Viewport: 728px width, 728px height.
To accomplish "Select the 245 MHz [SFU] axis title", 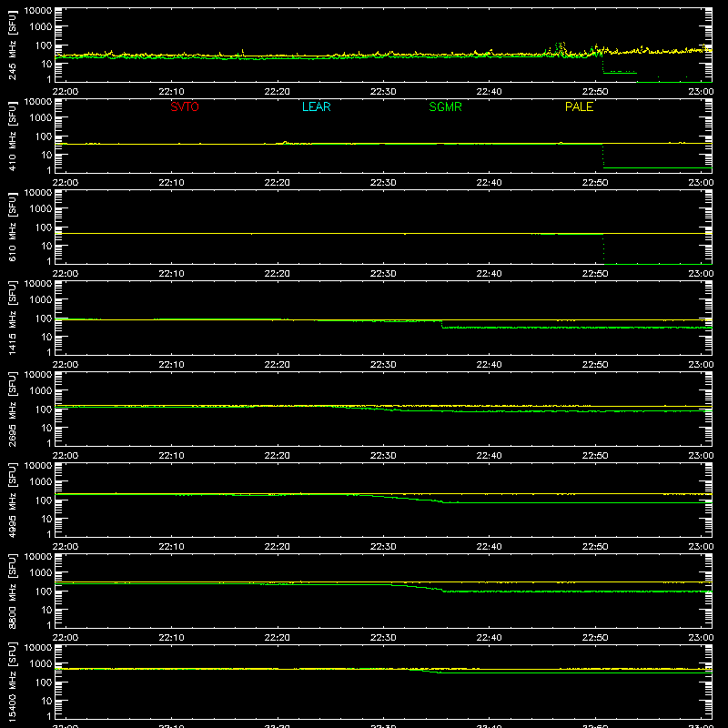I will click(x=12, y=45).
